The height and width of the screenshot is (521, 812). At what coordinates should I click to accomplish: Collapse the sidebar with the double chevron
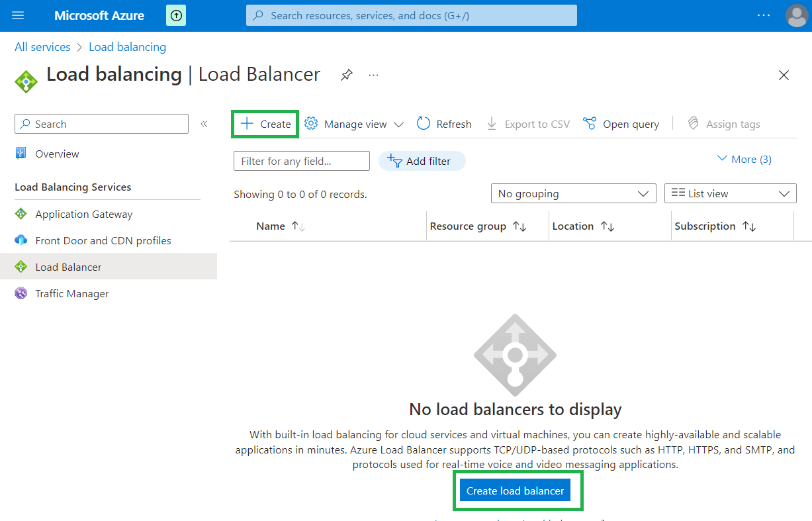pos(204,124)
